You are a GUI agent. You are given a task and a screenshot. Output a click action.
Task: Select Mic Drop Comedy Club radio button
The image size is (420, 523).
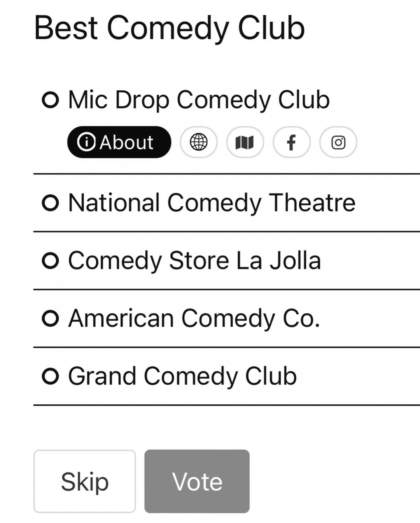[x=50, y=100]
